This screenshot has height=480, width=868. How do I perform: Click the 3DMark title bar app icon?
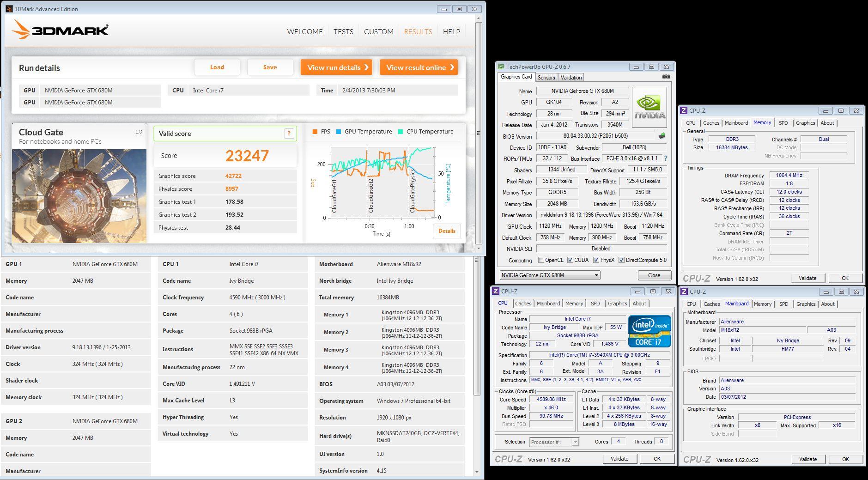[9, 9]
